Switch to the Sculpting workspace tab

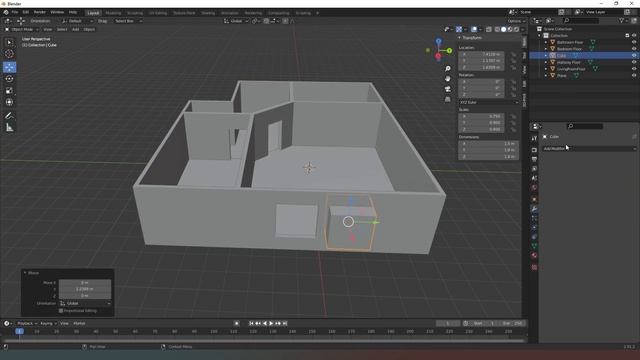(x=135, y=13)
